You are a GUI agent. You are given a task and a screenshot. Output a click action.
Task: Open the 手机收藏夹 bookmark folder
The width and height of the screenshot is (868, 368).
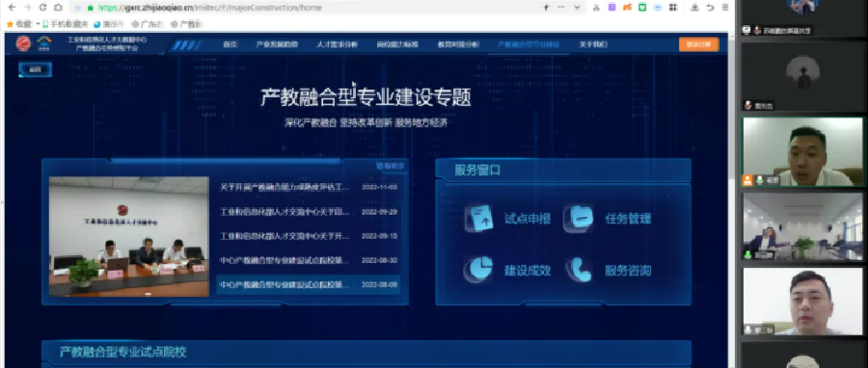[65, 24]
